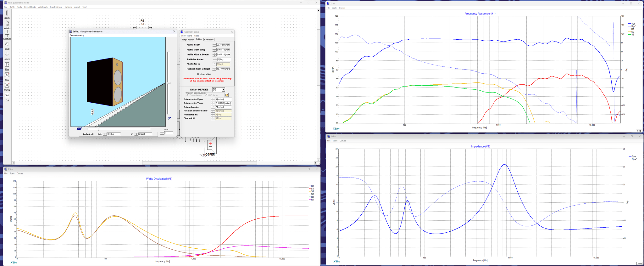The image size is (644, 266).
Task: Click the Hold button on Impedance graph
Action: 639,263
